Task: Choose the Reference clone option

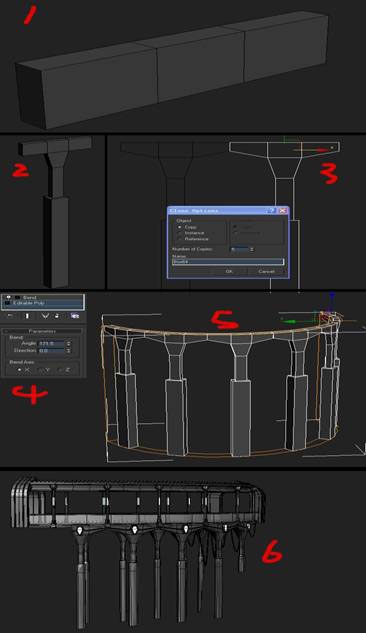Action: (180, 239)
